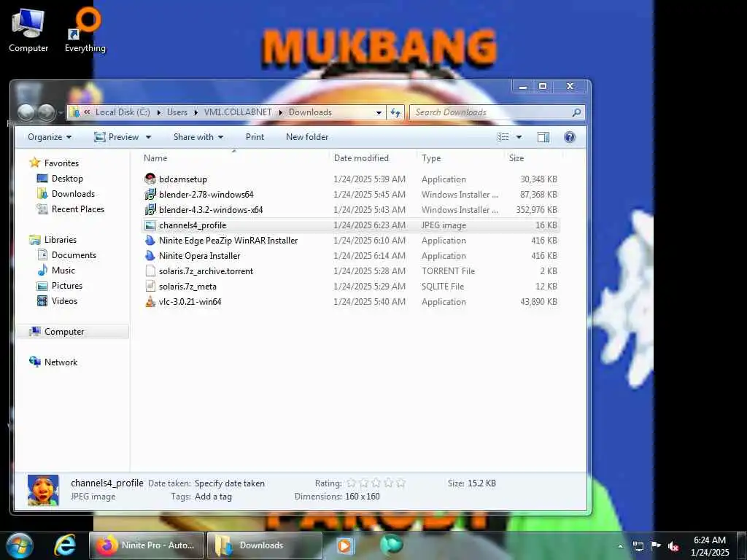The width and height of the screenshot is (747, 560).
Task: Select the Ninite Edge PeaZip WinRAR Installer icon
Action: pos(150,241)
